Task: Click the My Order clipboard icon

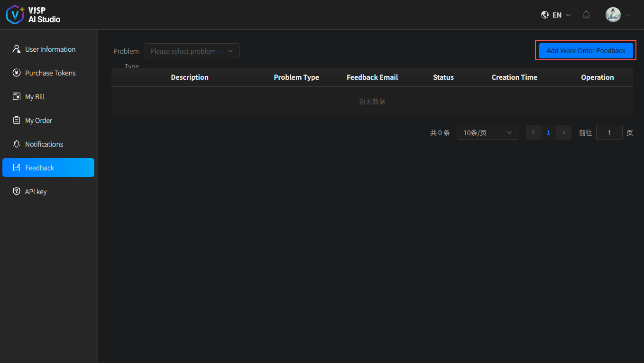Action: coord(17,121)
